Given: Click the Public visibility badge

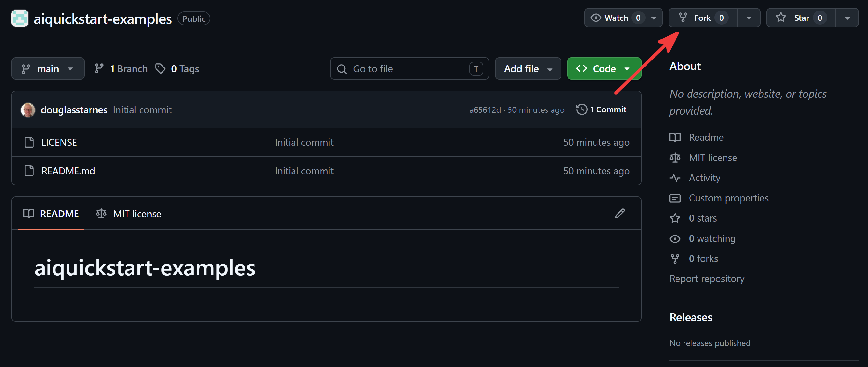Looking at the screenshot, I should [x=194, y=18].
